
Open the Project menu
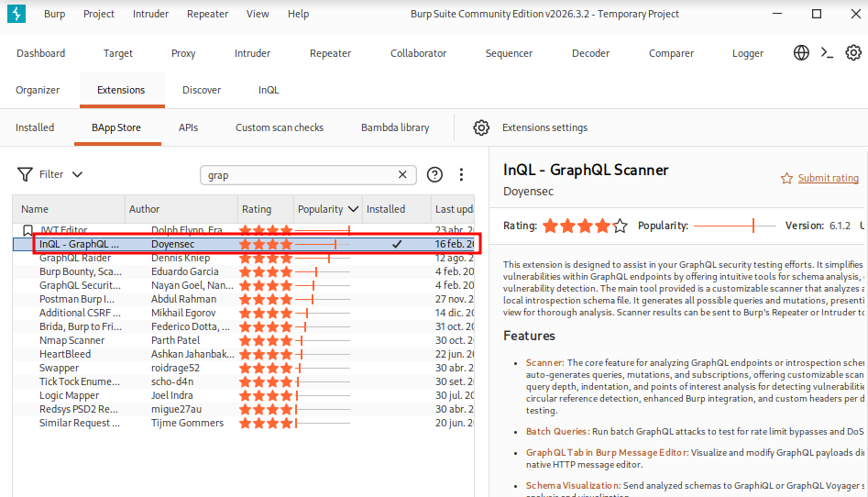[99, 14]
